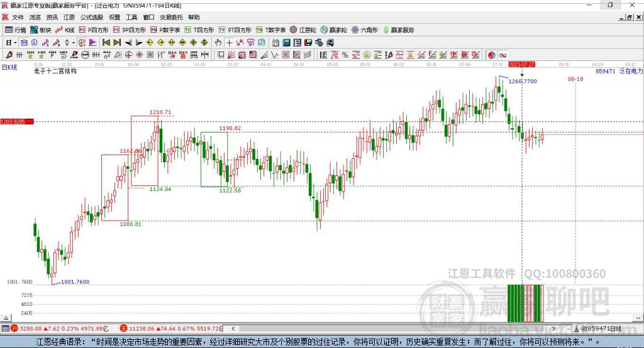Open the 行情 quotes view
Viewport: 644px width, 348px height.
[x=16, y=30]
